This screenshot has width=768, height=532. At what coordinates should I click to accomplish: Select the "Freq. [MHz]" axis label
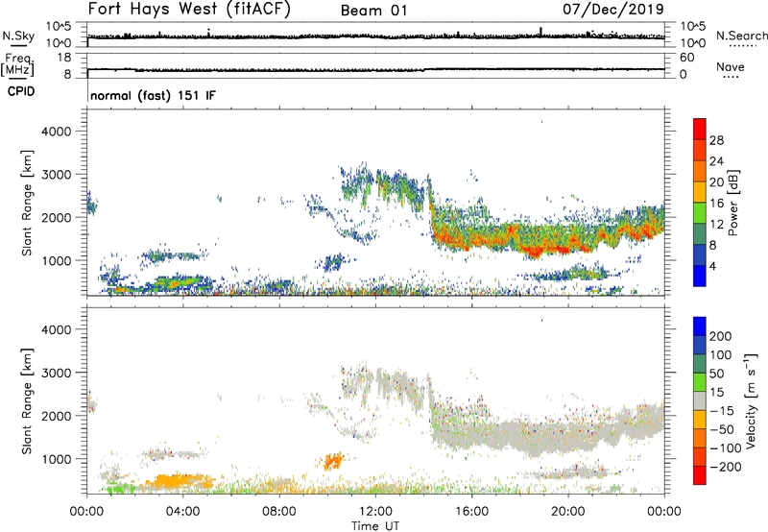(17, 65)
